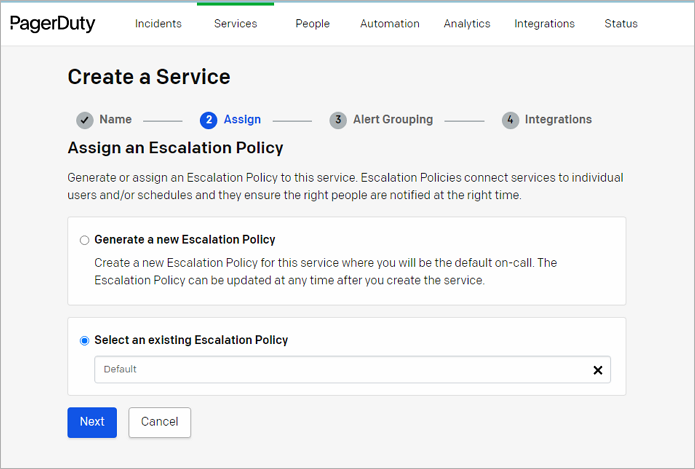Clear the Default escalation policy selection
Screen dimensions: 695x469
597,370
